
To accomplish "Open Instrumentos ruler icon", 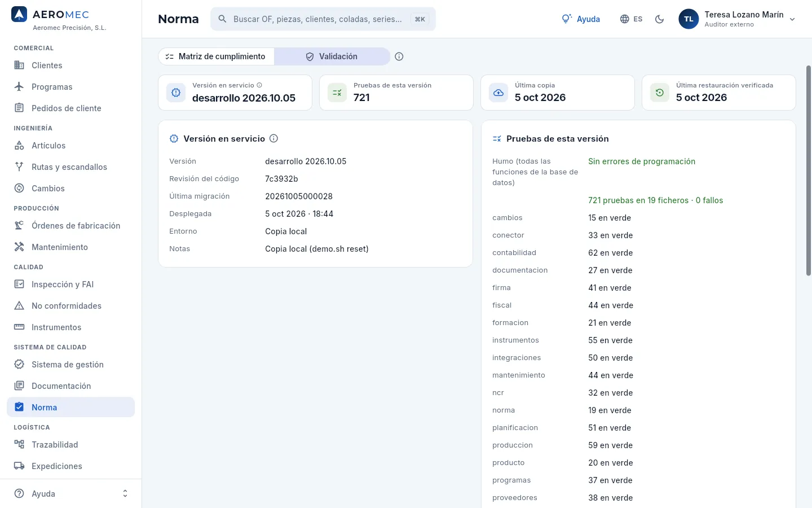I will (19, 327).
